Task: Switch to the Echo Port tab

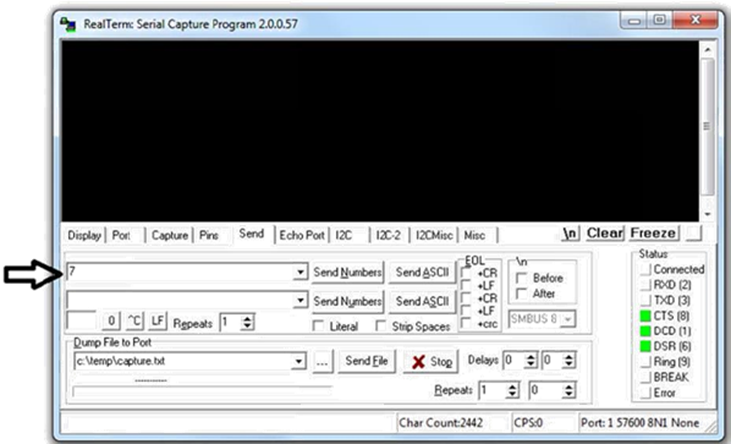Action: 302,235
